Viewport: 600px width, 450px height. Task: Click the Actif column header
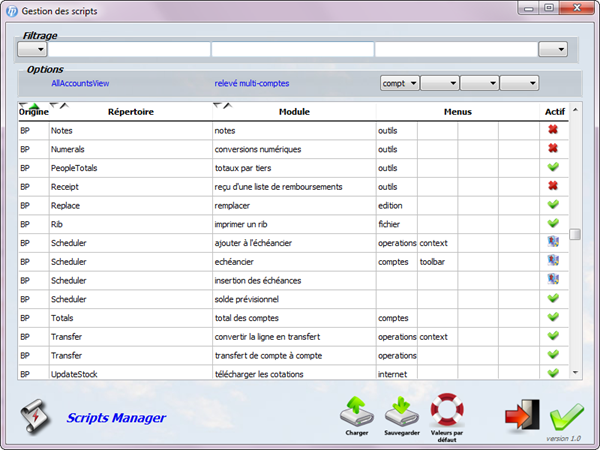pyautogui.click(x=555, y=112)
